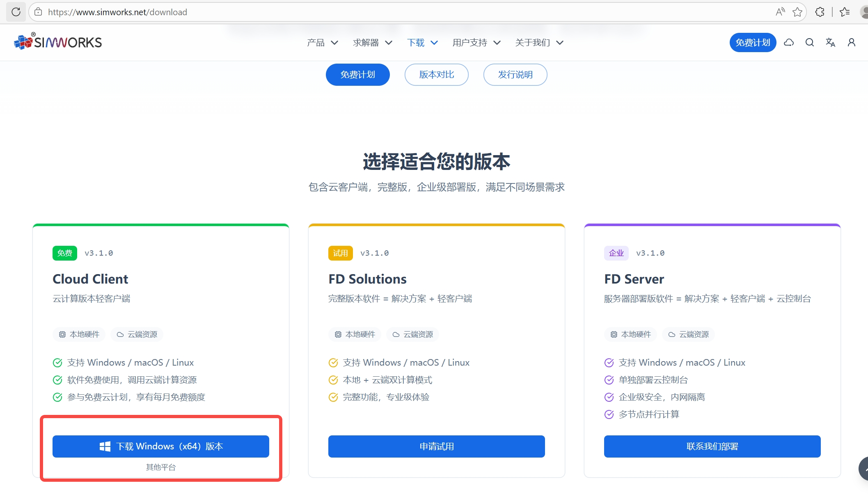Open the language switcher icon
The height and width of the screenshot is (499, 868).
[x=830, y=42]
